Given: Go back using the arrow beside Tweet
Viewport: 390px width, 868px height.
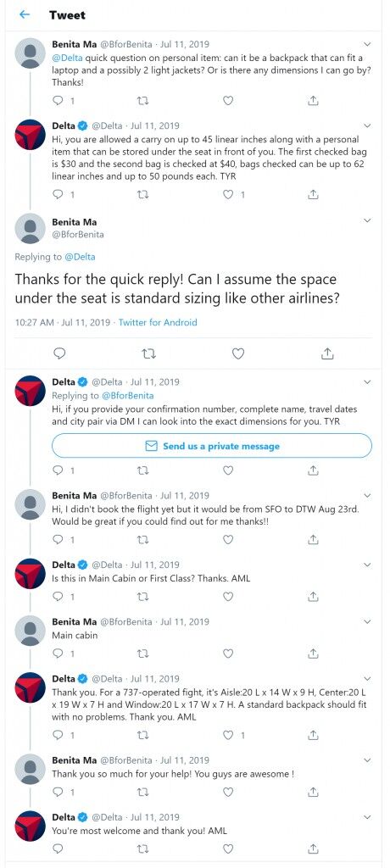Looking at the screenshot, I should click(25, 15).
